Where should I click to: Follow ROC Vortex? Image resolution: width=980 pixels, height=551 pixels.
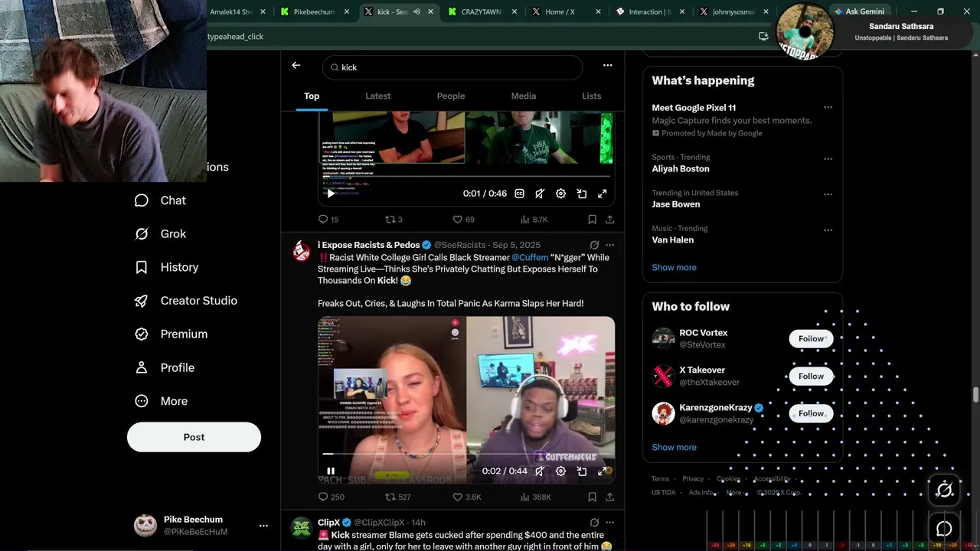811,339
